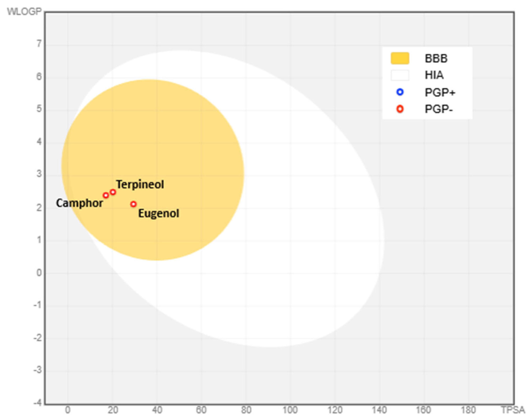
Task: Click the BBB legend label
Action: tap(436, 59)
